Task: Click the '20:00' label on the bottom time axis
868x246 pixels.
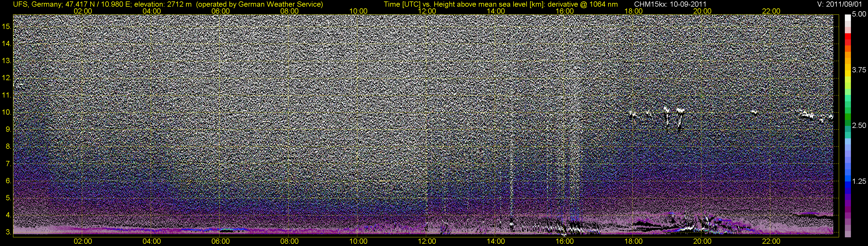Action: click(x=702, y=241)
